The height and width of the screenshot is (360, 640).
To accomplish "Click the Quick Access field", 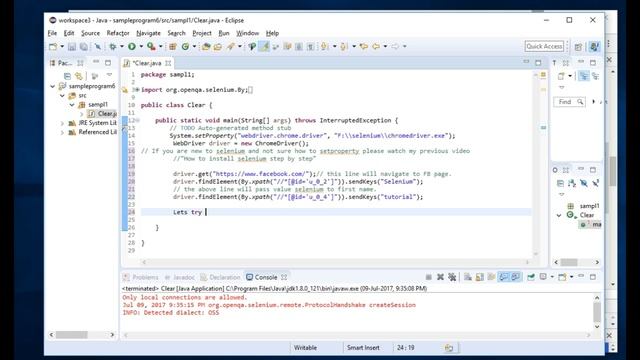I will pyautogui.click(x=544, y=46).
